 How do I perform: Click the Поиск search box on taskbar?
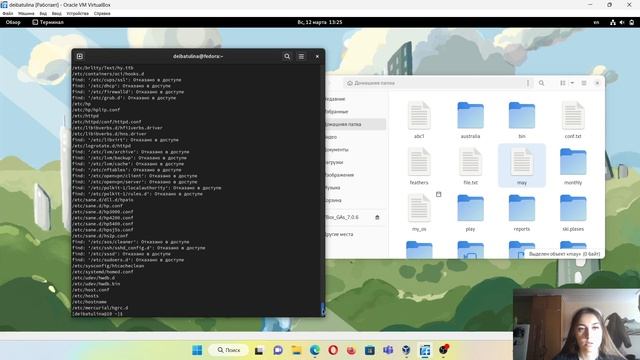click(229, 350)
